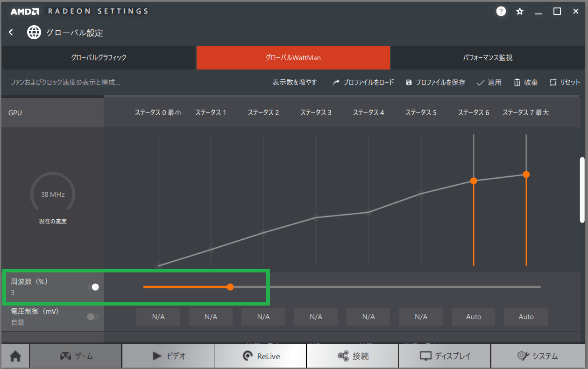Click the ステータス 3 column header
This screenshot has height=369, width=588.
tap(316, 112)
